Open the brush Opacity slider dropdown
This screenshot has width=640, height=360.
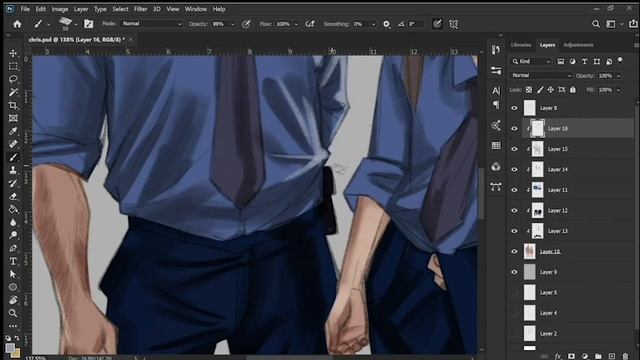232,24
